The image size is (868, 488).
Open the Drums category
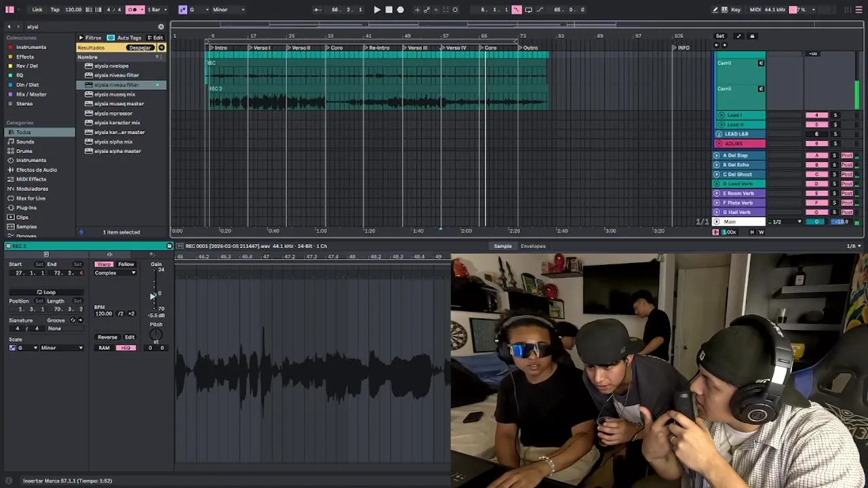click(x=24, y=151)
